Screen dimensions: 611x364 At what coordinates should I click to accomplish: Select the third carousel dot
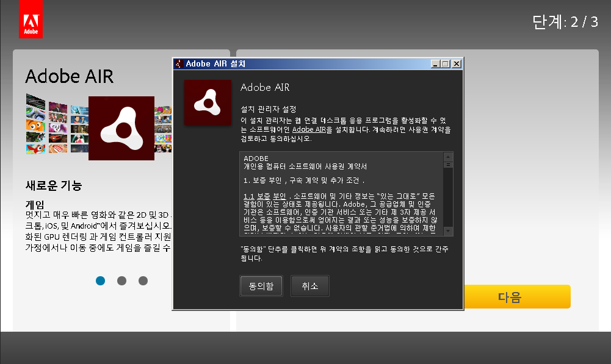tap(143, 280)
